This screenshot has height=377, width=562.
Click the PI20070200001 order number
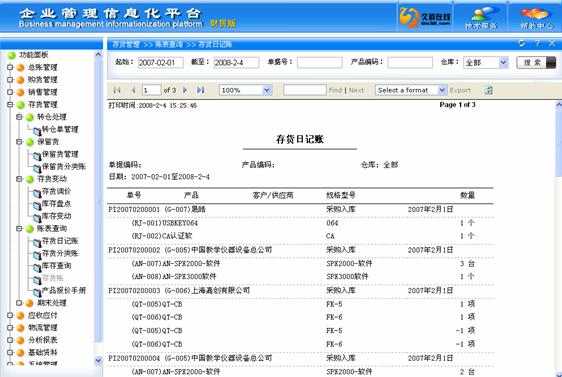(134, 210)
